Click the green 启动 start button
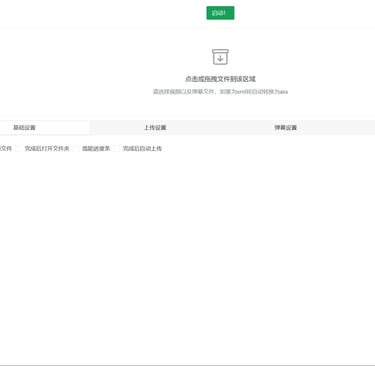This screenshot has width=375, height=366. click(x=220, y=13)
